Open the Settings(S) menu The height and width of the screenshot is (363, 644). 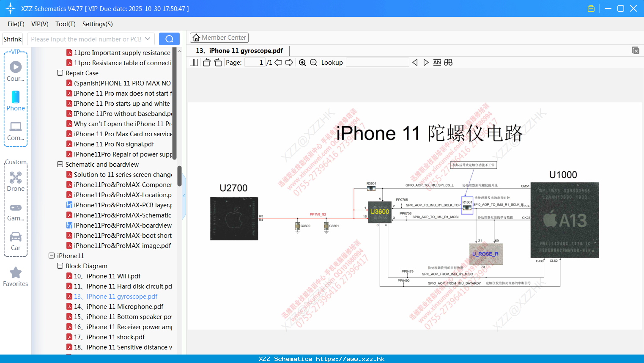tap(98, 24)
